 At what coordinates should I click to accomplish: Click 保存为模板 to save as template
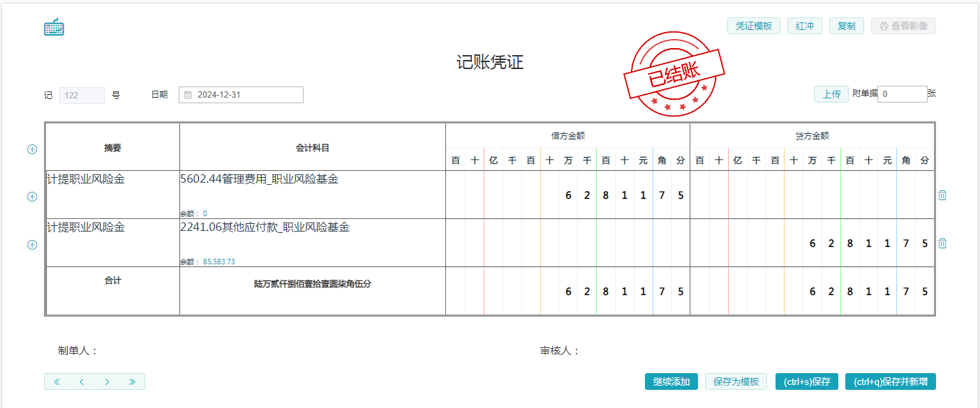click(x=736, y=381)
